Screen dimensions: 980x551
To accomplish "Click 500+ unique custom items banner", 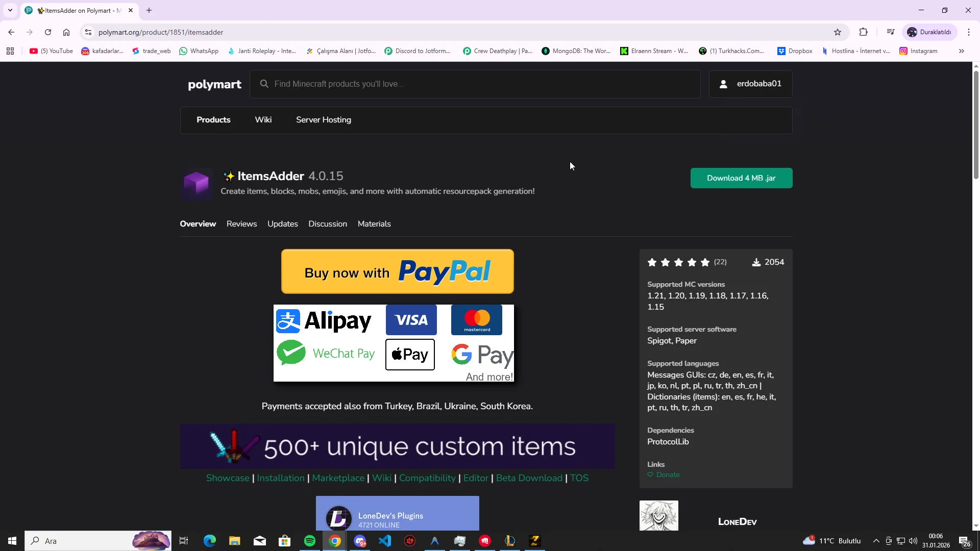I will pos(397,446).
